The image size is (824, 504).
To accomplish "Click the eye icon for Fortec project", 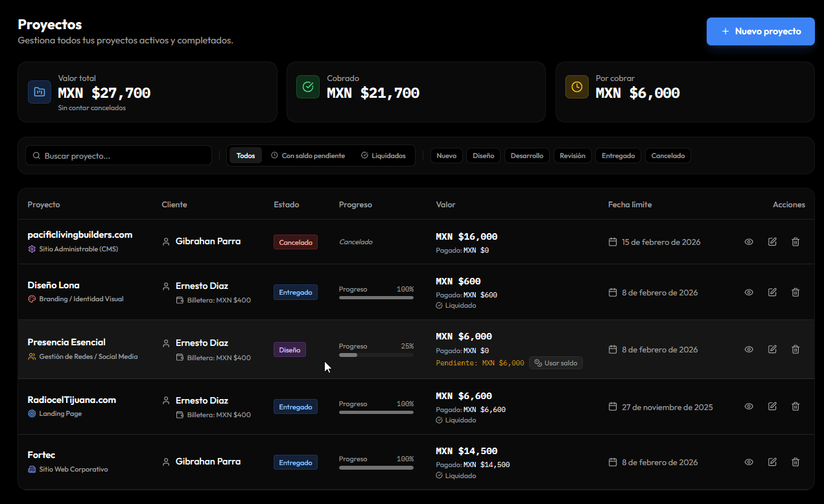I will click(749, 462).
